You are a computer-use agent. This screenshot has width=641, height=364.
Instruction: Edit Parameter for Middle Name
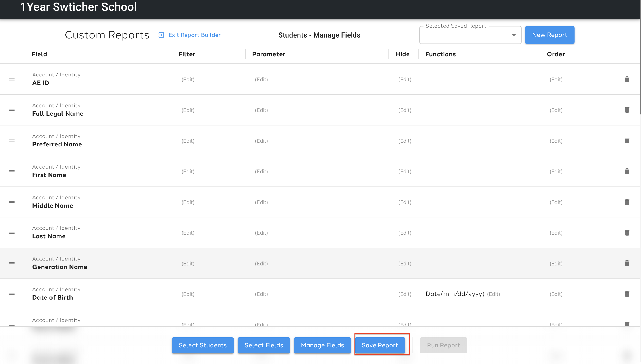tap(261, 202)
